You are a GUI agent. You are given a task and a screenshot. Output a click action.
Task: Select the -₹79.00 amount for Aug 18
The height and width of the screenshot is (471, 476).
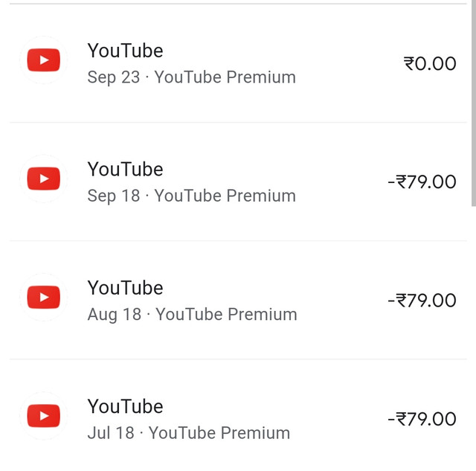pyautogui.click(x=422, y=300)
